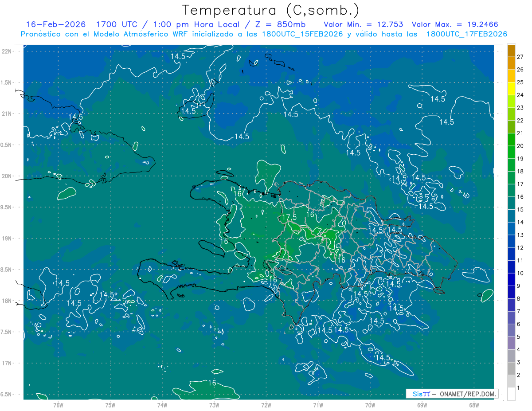This screenshot has width=532, height=411.
Task: Click the "22N" latitude axis label
Action: (x=7, y=51)
